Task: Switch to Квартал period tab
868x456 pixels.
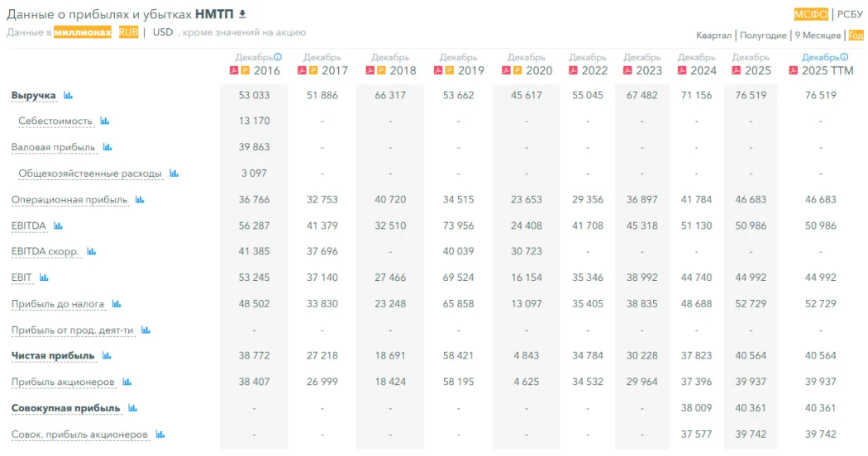Action: (713, 36)
